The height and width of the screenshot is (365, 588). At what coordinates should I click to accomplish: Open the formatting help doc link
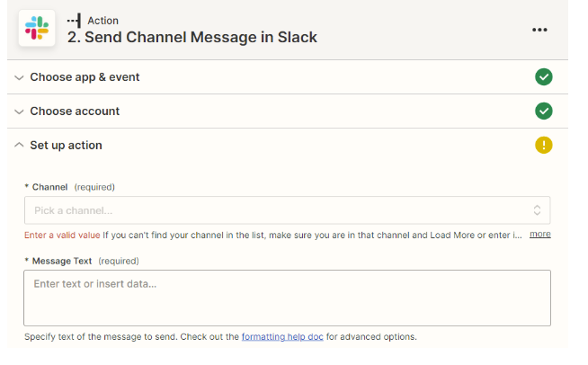pos(282,336)
